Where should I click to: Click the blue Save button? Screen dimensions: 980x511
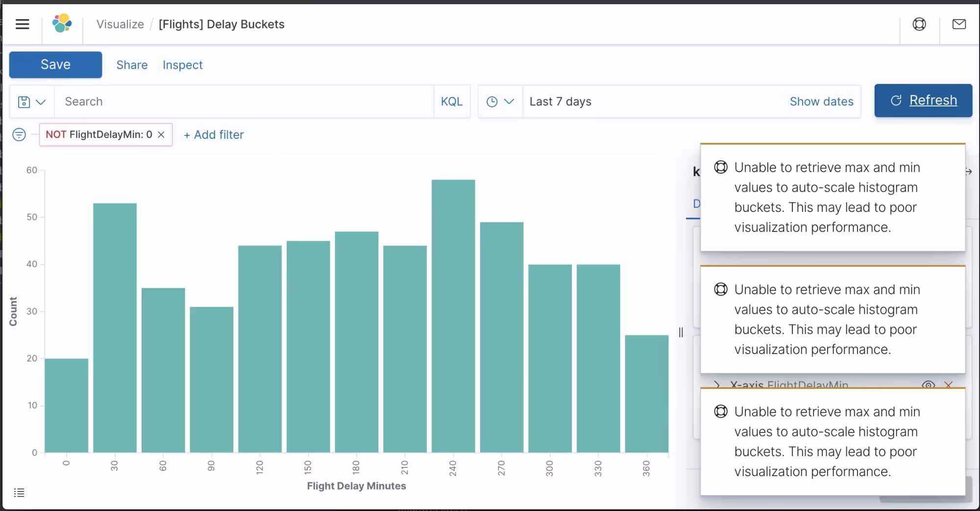pyautogui.click(x=55, y=65)
